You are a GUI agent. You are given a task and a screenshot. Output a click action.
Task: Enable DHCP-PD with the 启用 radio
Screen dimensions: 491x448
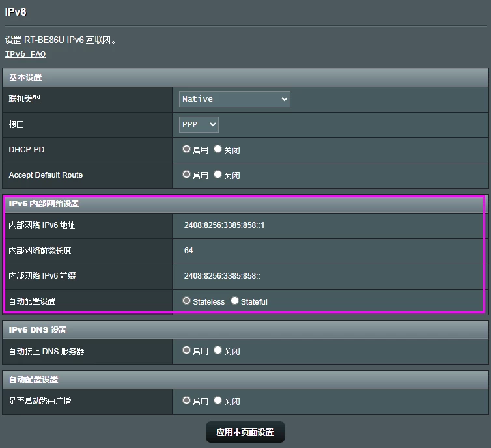187,149
